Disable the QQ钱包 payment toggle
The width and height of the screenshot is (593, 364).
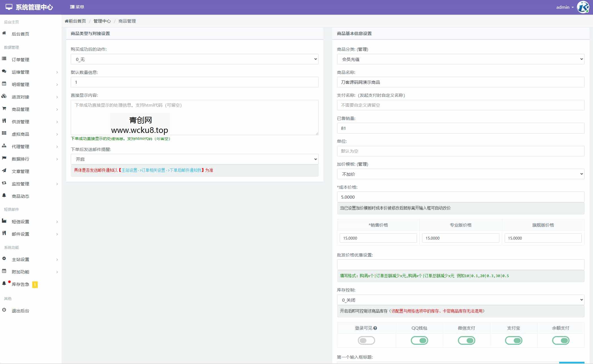click(419, 341)
